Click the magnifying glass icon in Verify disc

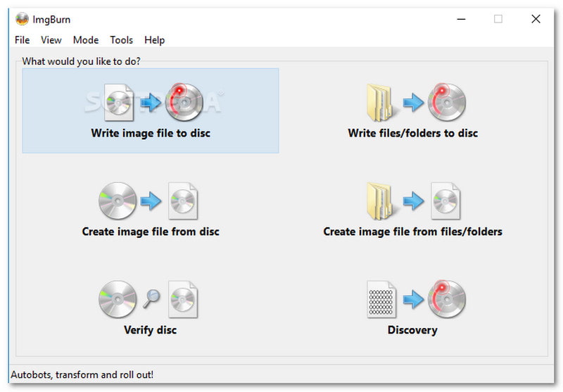[x=151, y=298]
